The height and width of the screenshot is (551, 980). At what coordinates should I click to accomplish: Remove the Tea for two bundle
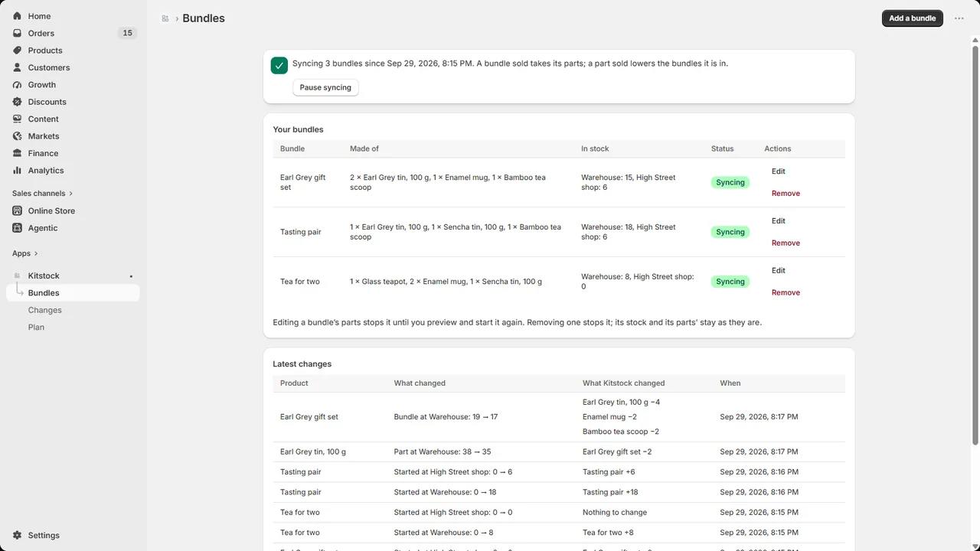pyautogui.click(x=786, y=293)
